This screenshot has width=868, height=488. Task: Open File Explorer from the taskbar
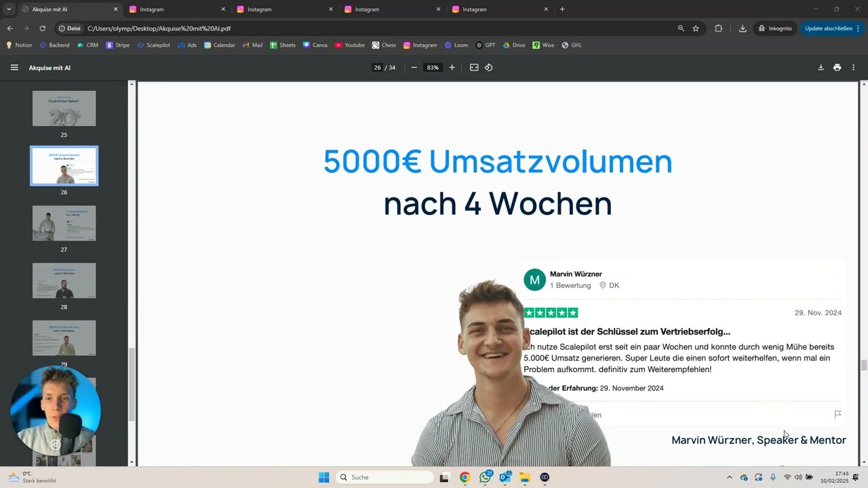[525, 477]
